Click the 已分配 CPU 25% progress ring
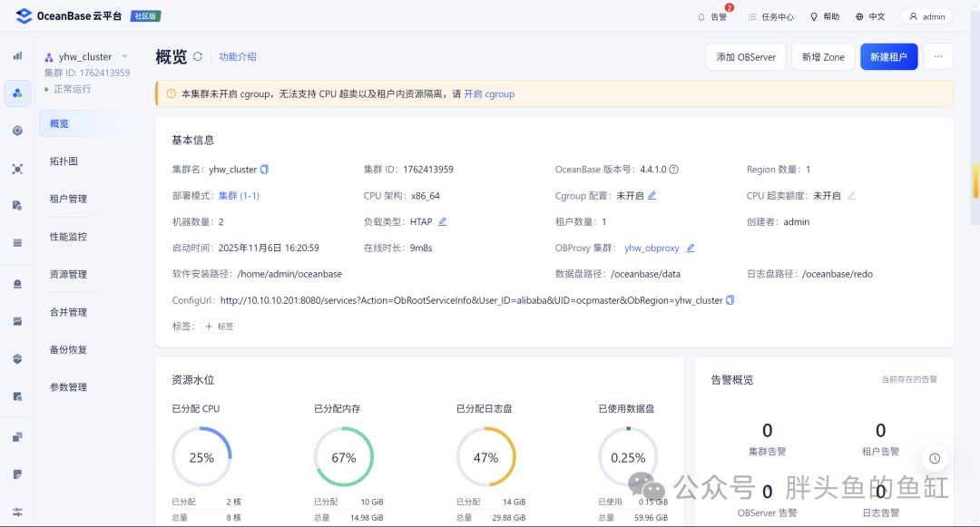Image resolution: width=980 pixels, height=527 pixels. point(201,457)
